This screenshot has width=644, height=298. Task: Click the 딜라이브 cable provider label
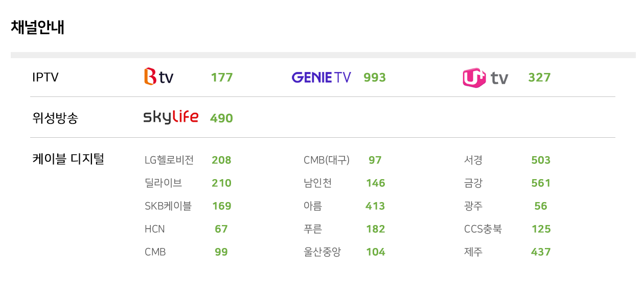pos(163,183)
